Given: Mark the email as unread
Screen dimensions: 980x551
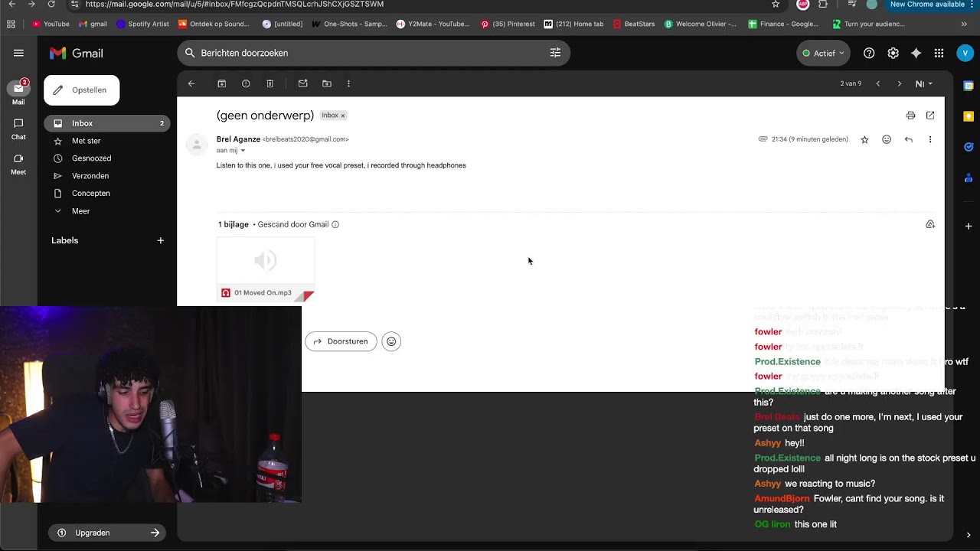Looking at the screenshot, I should tap(302, 83).
